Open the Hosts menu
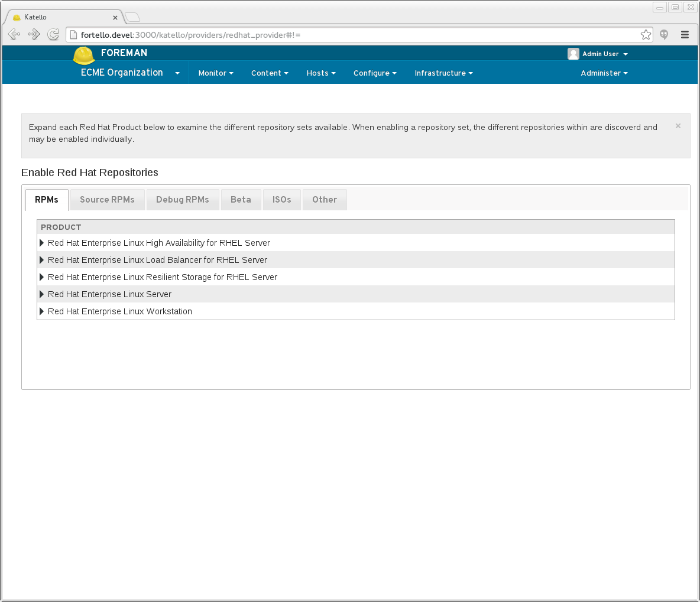The height and width of the screenshot is (602, 700). [321, 73]
